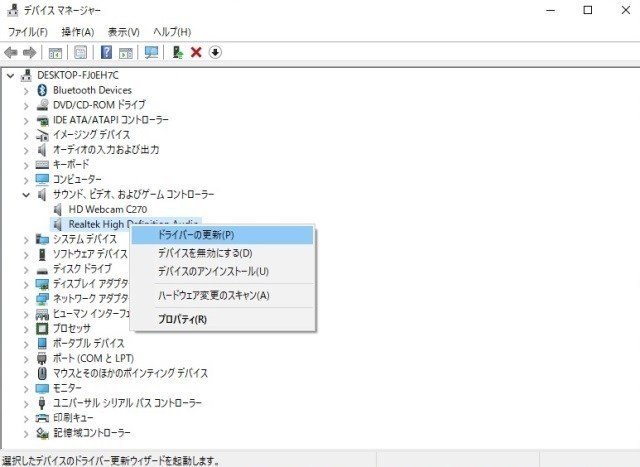Click the scan hardware monitor icon
The image size is (640, 467).
click(151, 52)
